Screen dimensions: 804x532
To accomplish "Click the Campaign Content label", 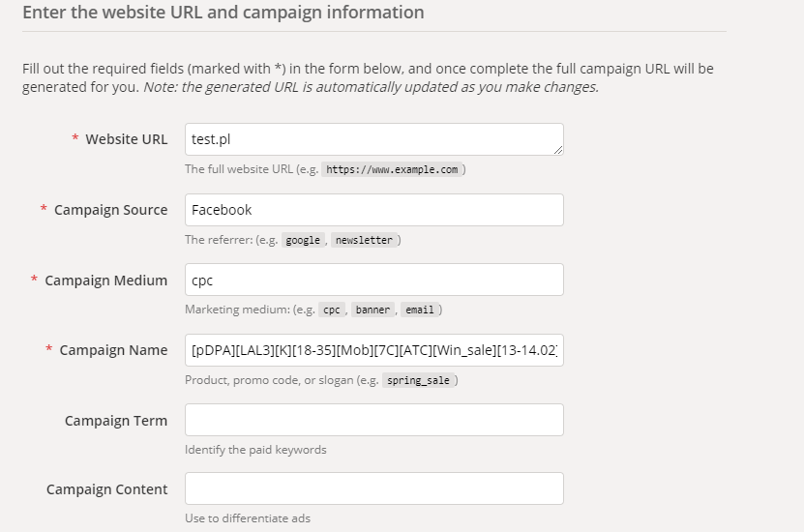I will [x=106, y=489].
